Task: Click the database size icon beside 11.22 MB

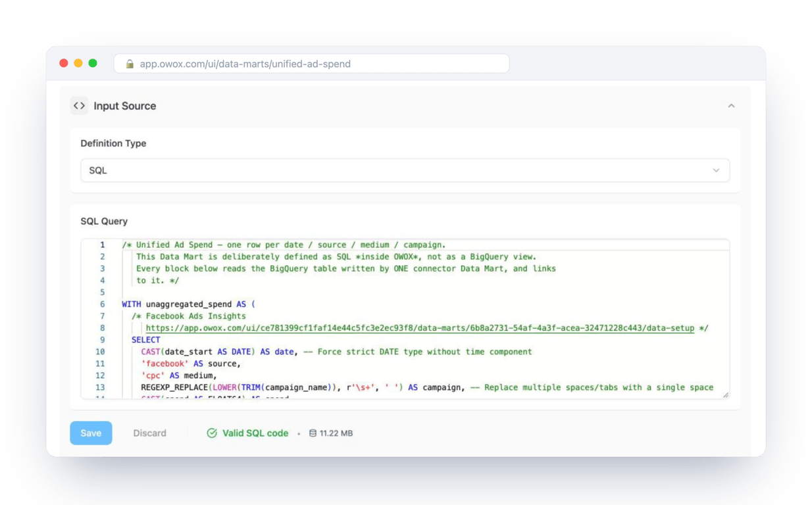Action: pos(313,433)
